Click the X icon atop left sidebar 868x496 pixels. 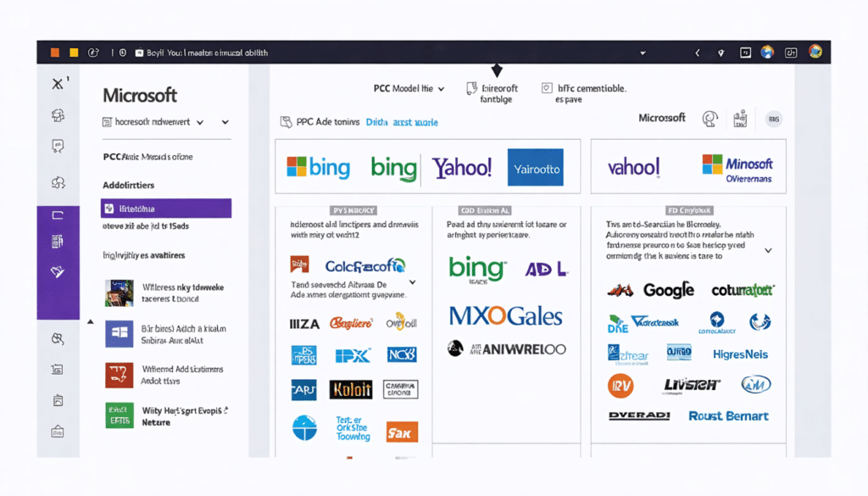tap(58, 84)
